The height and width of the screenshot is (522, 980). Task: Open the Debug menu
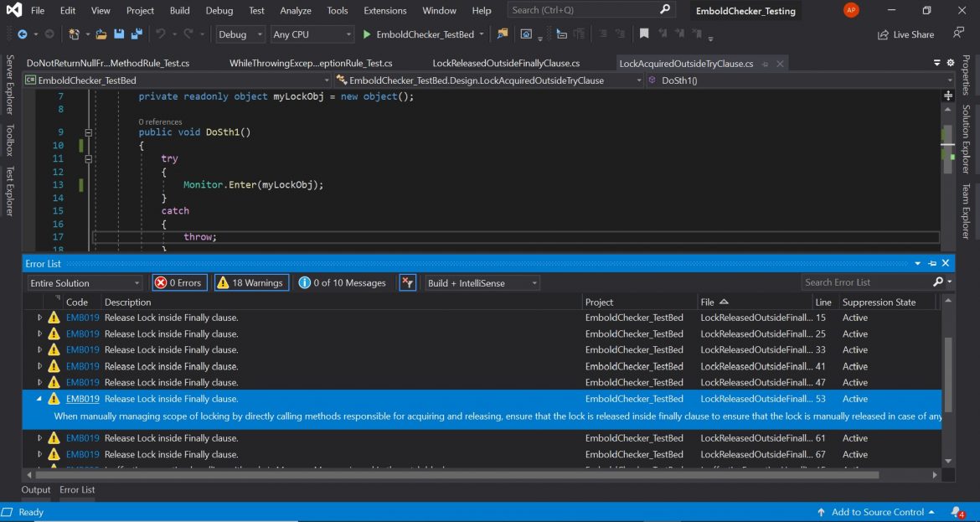tap(219, 10)
